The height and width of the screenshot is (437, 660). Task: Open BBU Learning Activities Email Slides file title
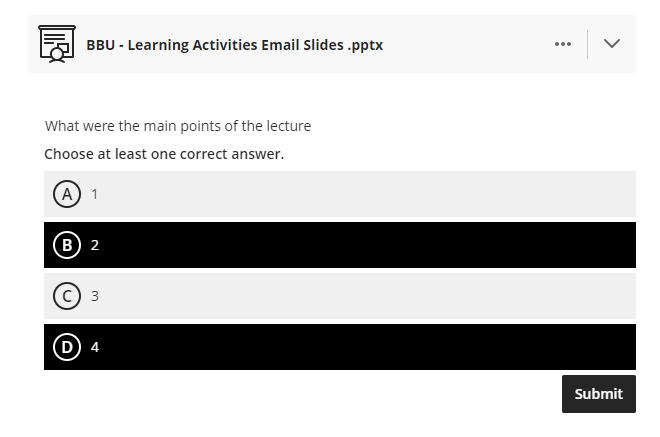(x=235, y=45)
